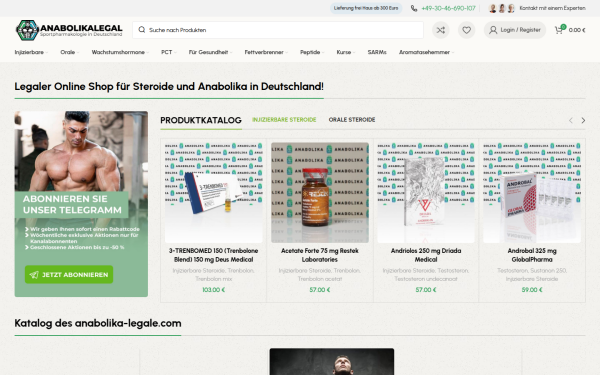Screen dimensions: 600x375
Task: Click the Legaler Online Shop heading
Action: pyautogui.click(x=169, y=86)
